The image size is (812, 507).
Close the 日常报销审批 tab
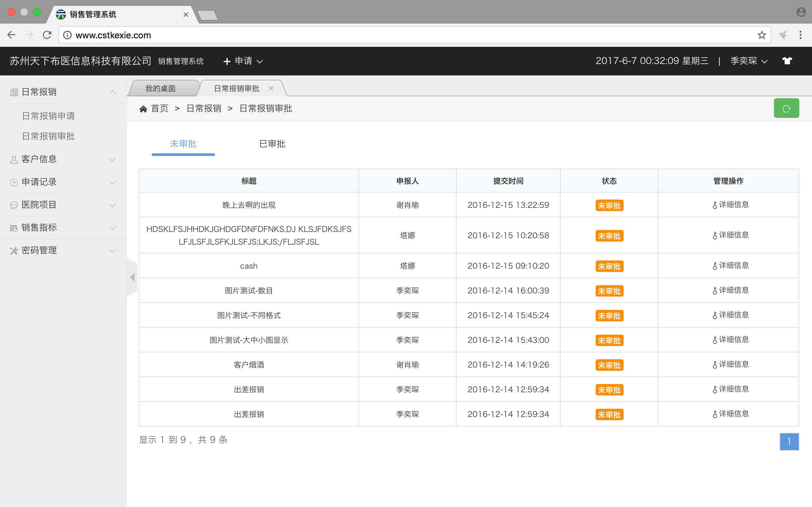pos(271,88)
